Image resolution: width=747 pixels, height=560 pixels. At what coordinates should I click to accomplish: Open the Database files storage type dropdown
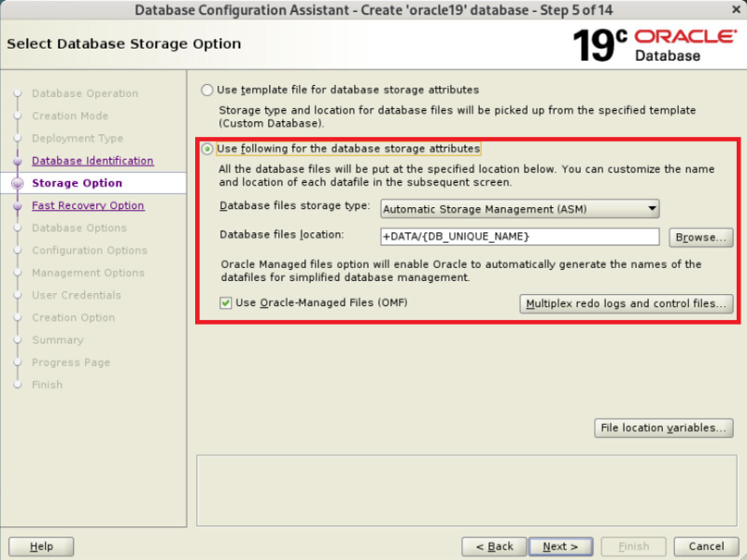(x=520, y=209)
